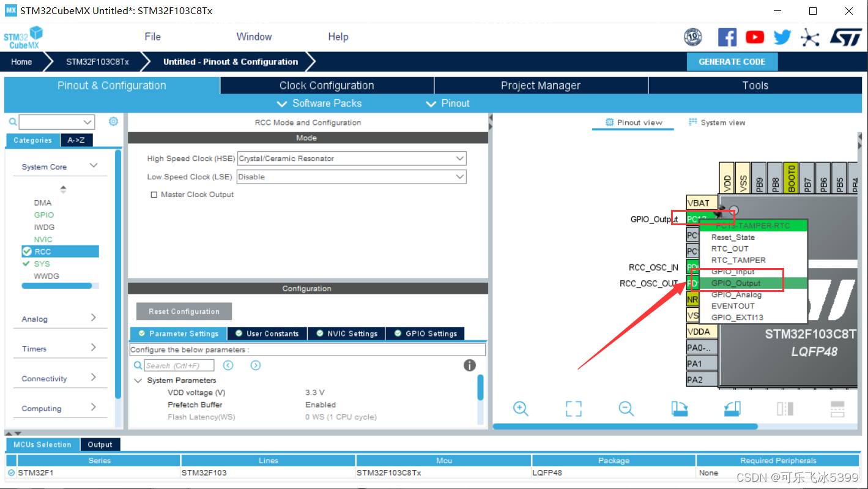Image resolution: width=868 pixels, height=489 pixels.
Task: Open the YouTube icon link
Action: click(x=755, y=37)
